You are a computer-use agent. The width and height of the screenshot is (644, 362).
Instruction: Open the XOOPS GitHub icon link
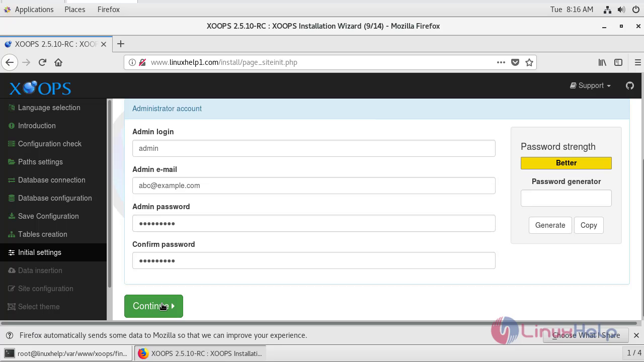[630, 85]
